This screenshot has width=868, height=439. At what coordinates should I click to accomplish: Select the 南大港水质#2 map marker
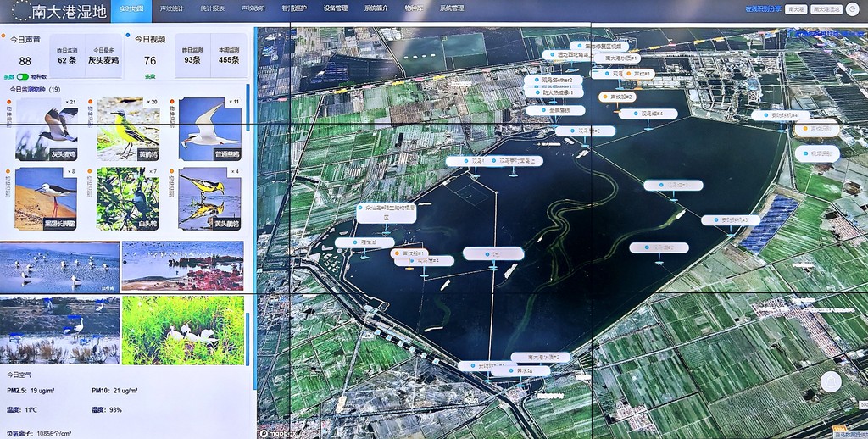coord(540,358)
